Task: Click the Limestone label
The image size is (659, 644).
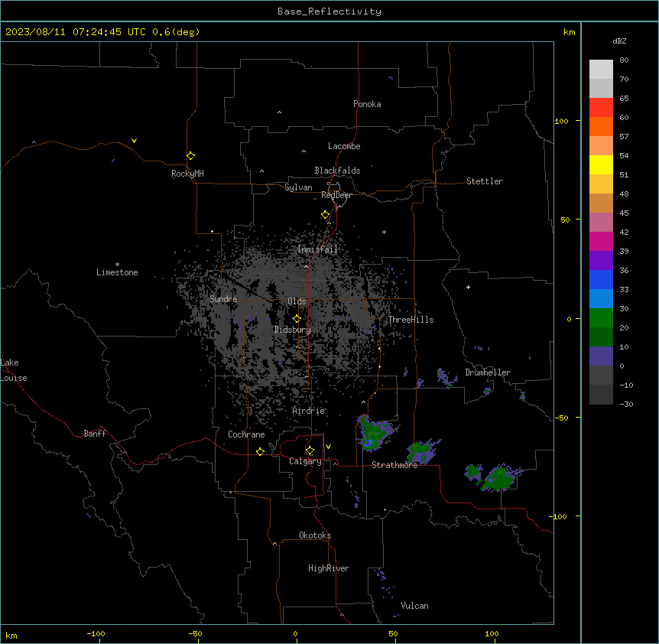Action: pyautogui.click(x=117, y=272)
